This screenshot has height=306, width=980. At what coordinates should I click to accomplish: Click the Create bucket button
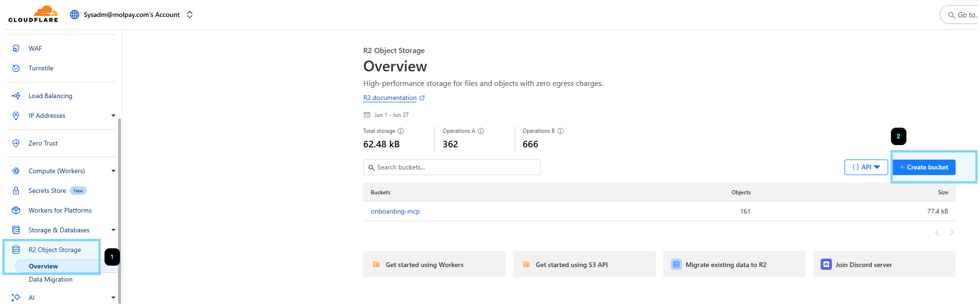pyautogui.click(x=924, y=167)
